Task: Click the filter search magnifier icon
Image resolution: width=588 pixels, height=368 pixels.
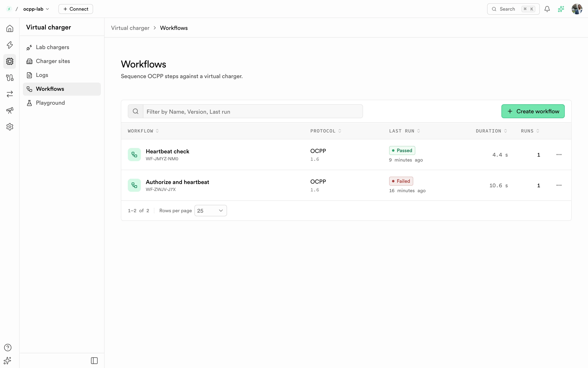Action: [x=136, y=111]
